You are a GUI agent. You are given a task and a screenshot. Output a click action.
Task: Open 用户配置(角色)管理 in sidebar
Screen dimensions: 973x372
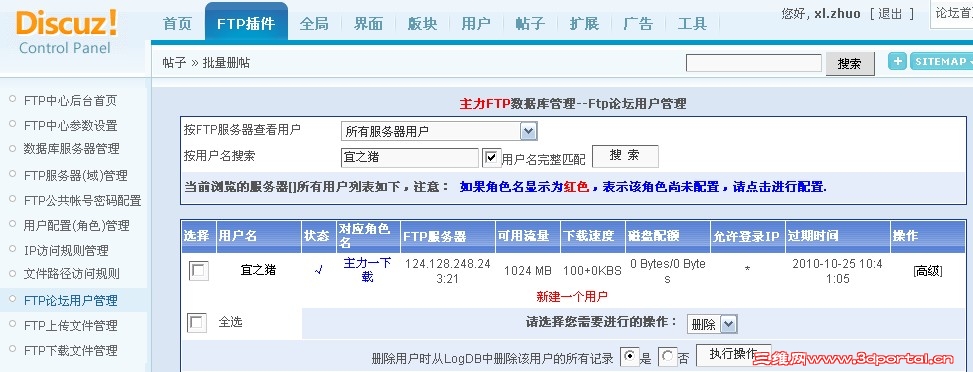[x=76, y=225]
